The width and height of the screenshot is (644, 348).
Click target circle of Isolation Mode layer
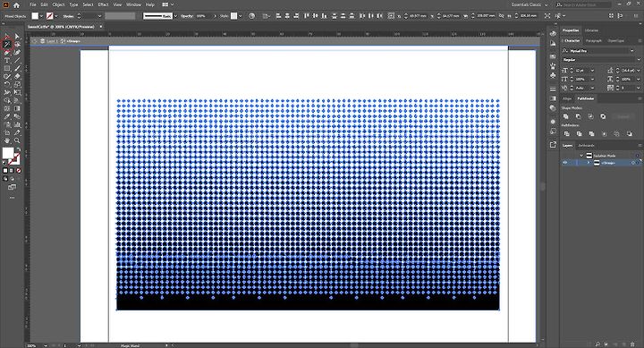click(637, 156)
